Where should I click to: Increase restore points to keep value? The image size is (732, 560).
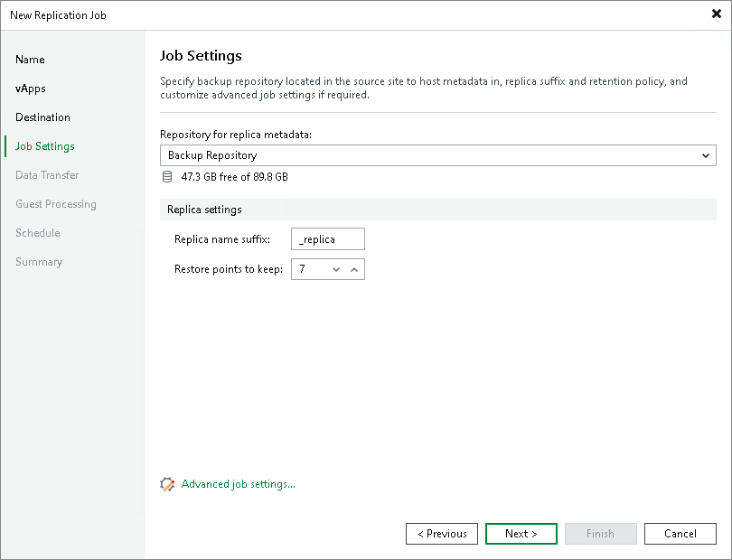(354, 269)
